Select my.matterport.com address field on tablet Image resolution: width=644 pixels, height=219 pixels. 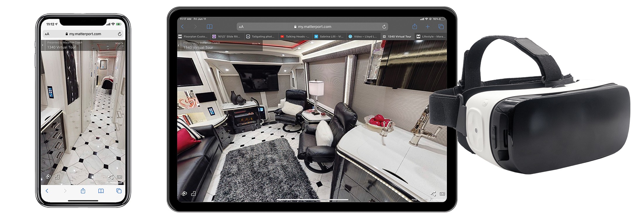312,27
